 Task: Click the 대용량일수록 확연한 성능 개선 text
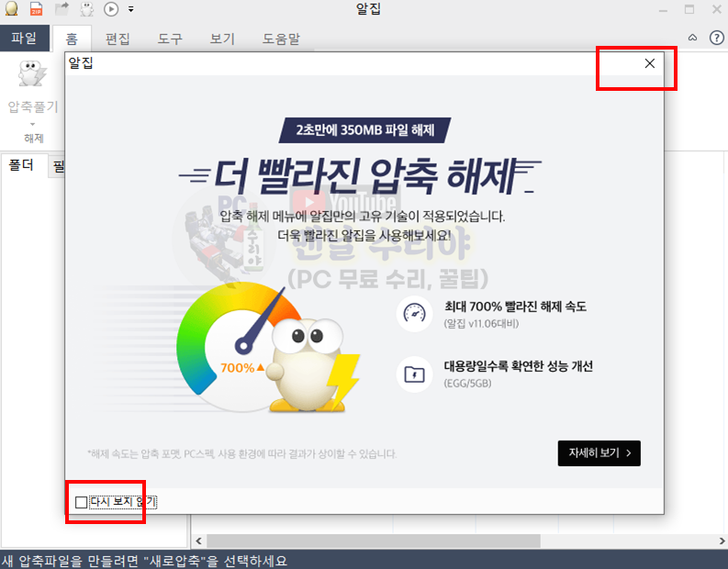519,366
